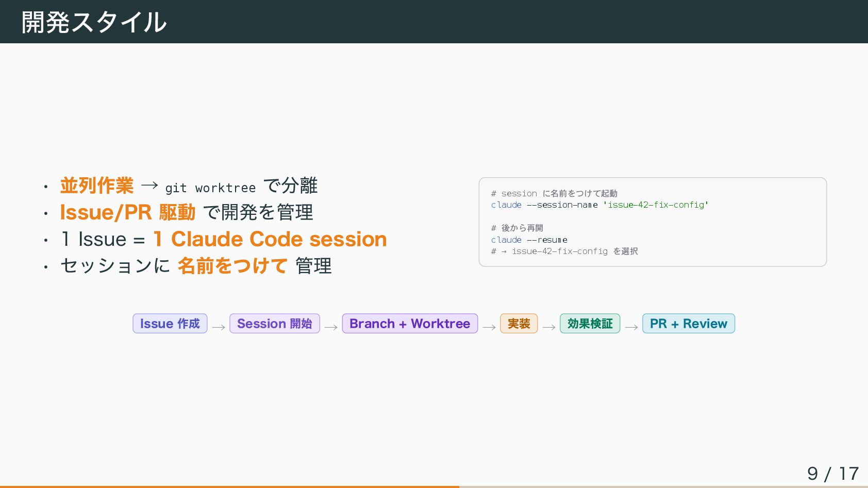Click the 'PR + Review' step box

coord(689,324)
